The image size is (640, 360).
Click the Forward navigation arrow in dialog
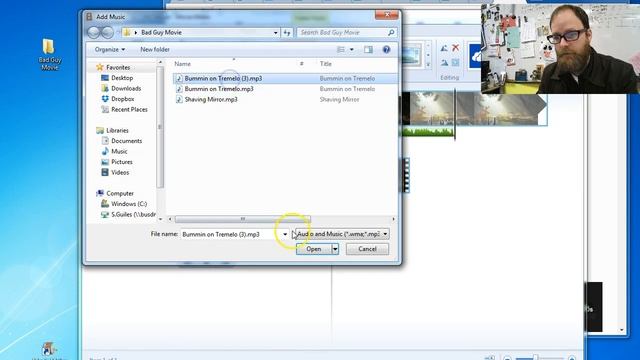click(107, 32)
